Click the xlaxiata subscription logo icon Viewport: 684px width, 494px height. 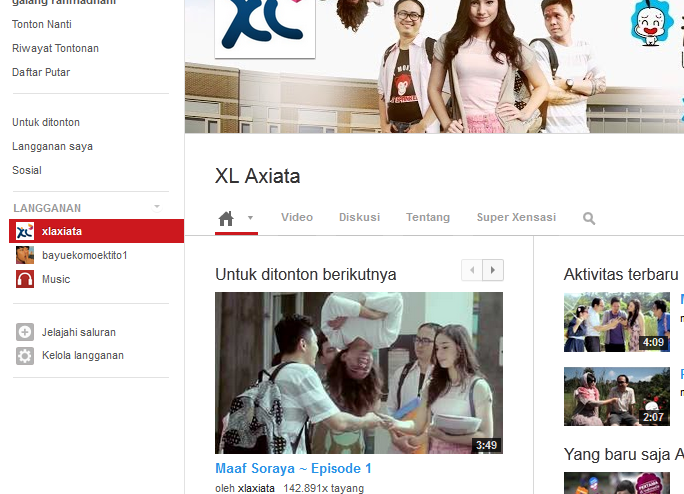(x=25, y=231)
